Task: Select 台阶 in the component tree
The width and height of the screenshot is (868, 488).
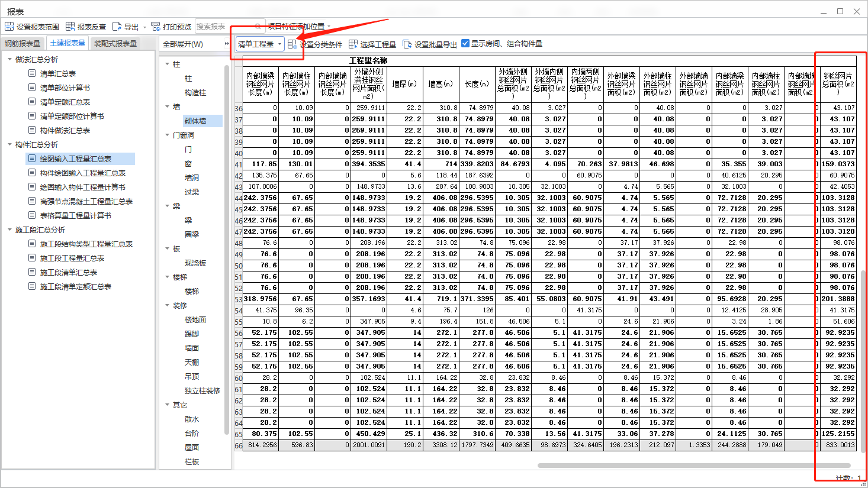Action: [x=192, y=433]
